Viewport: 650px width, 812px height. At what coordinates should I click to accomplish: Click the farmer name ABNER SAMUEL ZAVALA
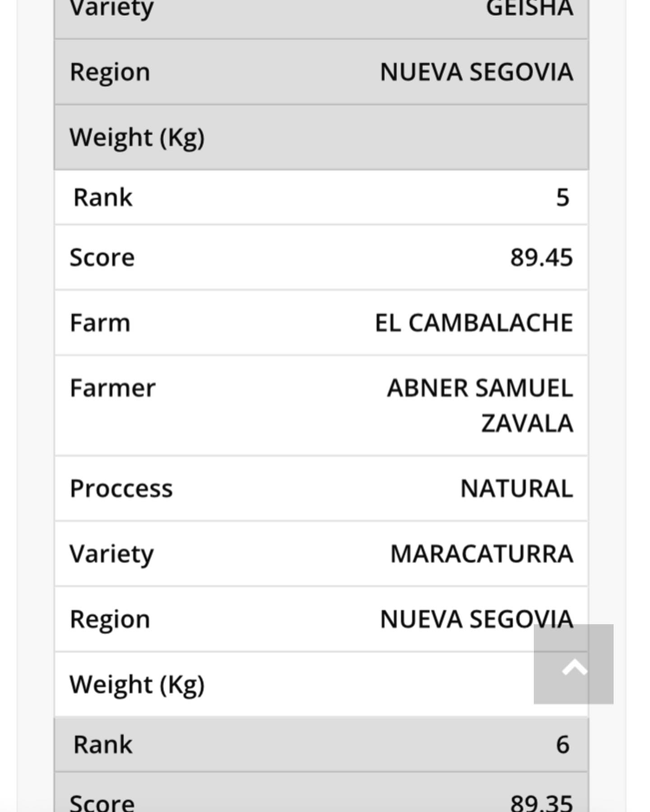pyautogui.click(x=480, y=406)
